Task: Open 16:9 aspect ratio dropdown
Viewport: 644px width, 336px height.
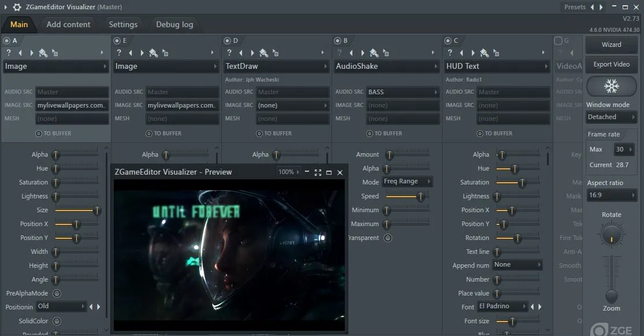Action: pos(611,195)
